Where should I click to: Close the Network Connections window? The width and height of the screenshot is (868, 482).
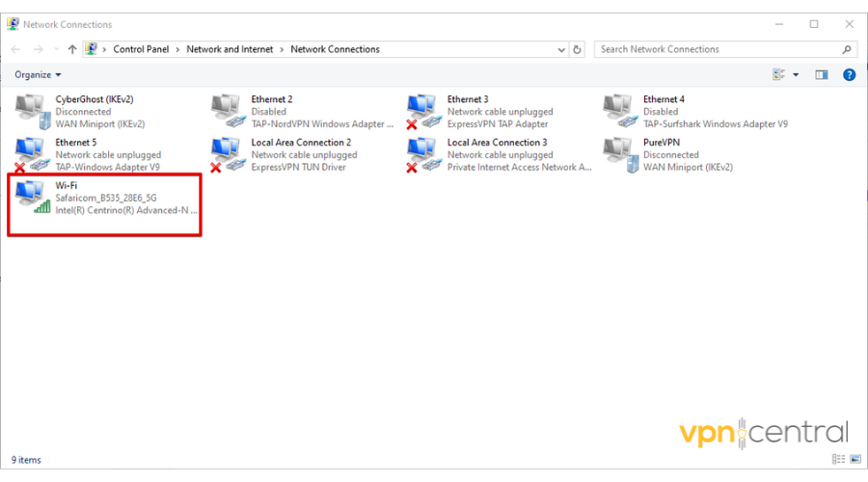(849, 24)
